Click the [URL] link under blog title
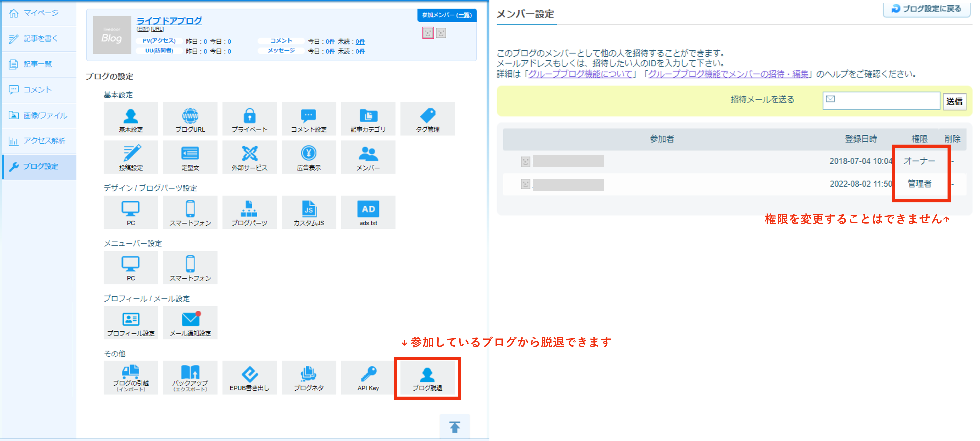 click(157, 29)
